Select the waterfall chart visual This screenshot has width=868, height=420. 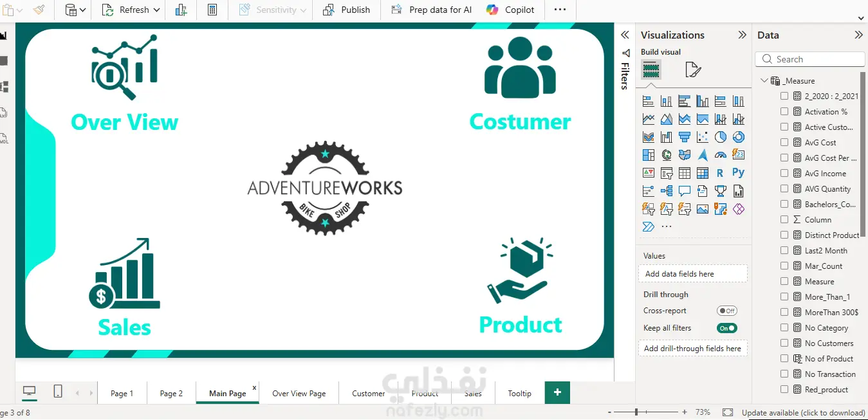[667, 137]
